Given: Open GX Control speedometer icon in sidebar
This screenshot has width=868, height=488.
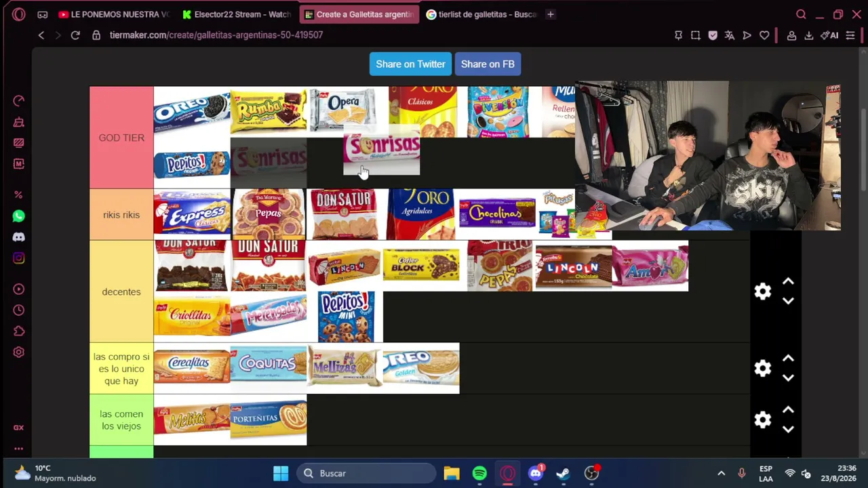Looking at the screenshot, I should click(x=18, y=101).
